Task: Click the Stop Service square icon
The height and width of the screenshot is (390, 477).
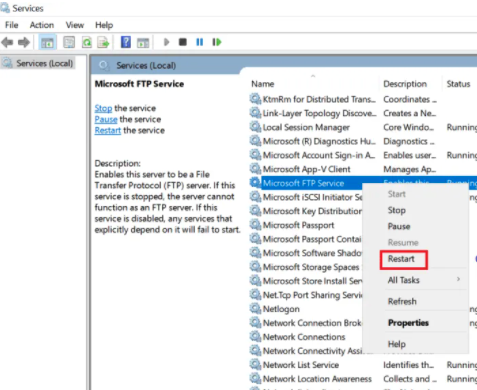Action: [183, 42]
